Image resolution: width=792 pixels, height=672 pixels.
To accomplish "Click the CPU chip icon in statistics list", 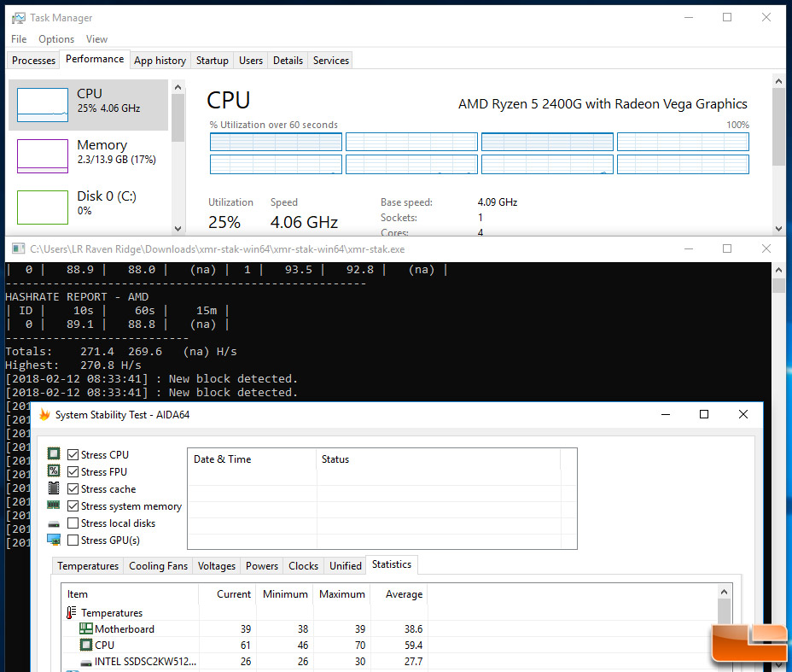I will [x=86, y=645].
